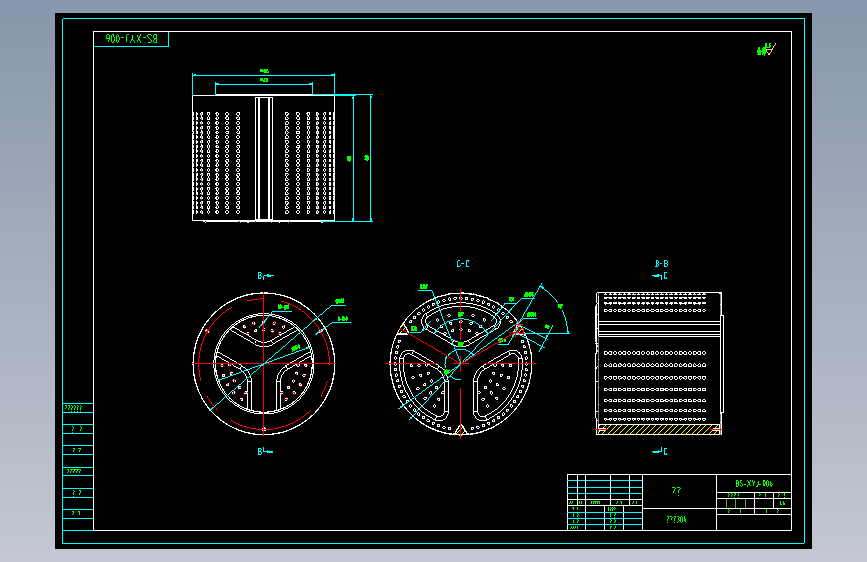This screenshot has height=562, width=867.
Task: Select the C section arrow below B-B view
Action: pos(660,451)
